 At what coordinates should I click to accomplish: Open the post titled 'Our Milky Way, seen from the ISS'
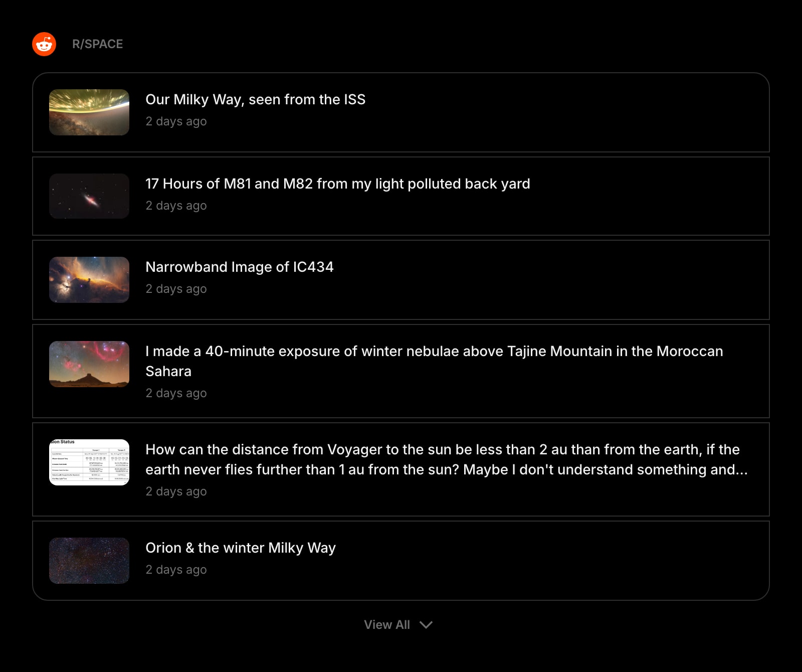[x=256, y=100]
